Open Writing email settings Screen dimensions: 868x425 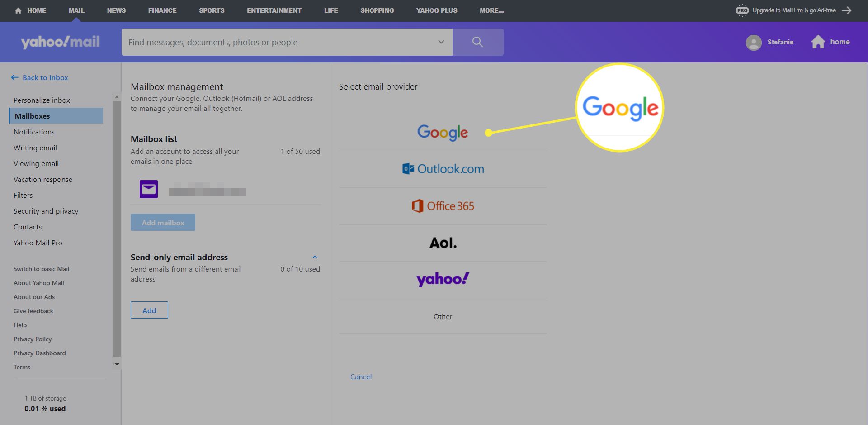pos(35,148)
